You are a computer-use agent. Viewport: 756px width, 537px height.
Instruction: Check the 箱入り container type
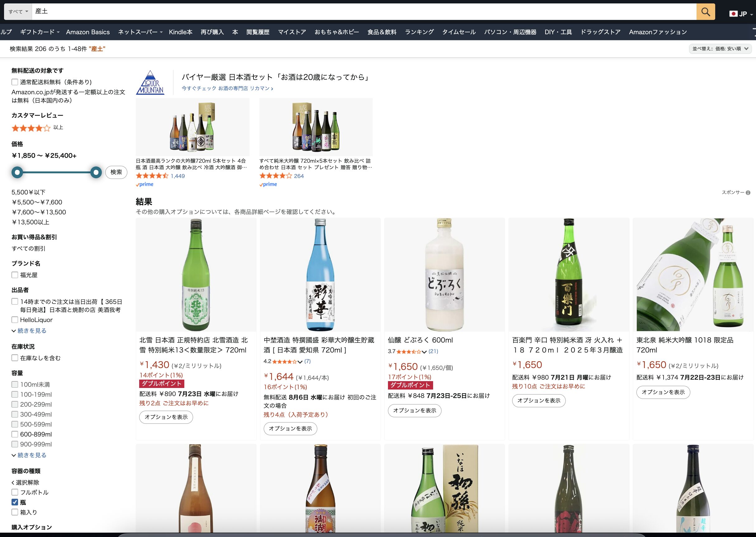(15, 512)
